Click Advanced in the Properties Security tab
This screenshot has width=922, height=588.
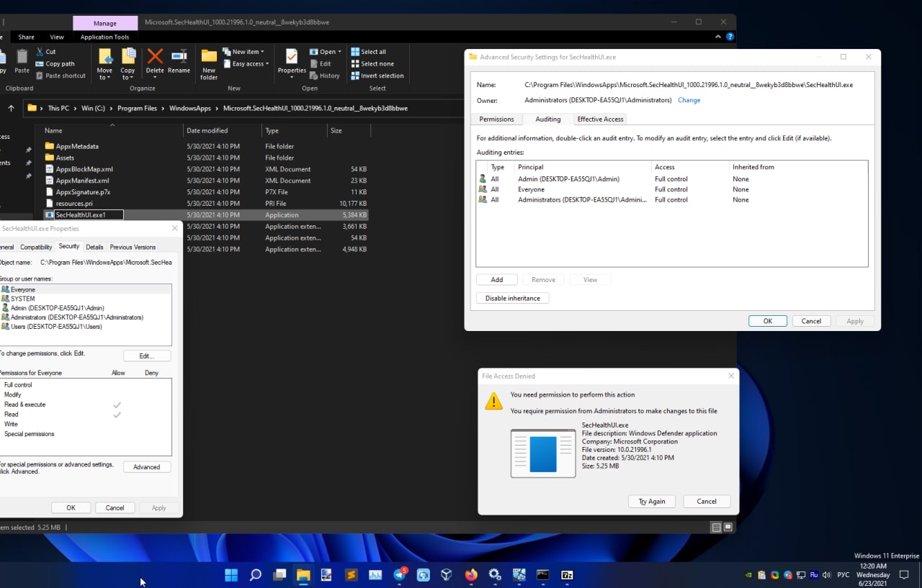(x=147, y=467)
